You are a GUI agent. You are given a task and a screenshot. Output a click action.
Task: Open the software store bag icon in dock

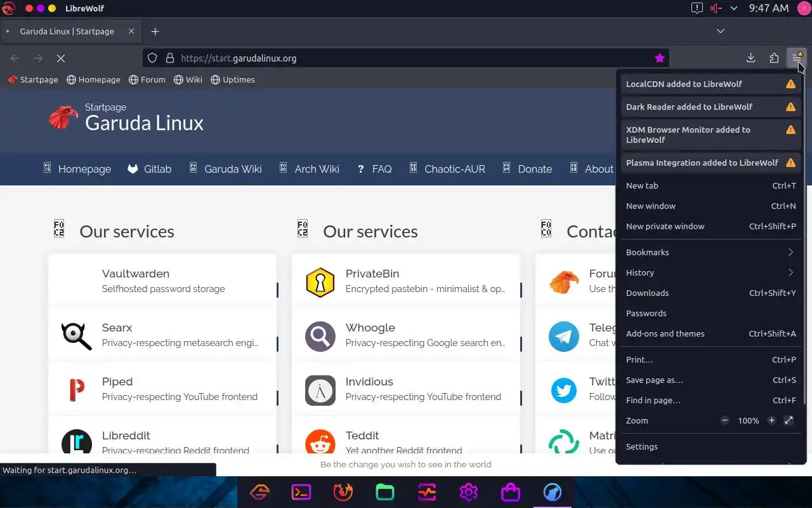[510, 492]
